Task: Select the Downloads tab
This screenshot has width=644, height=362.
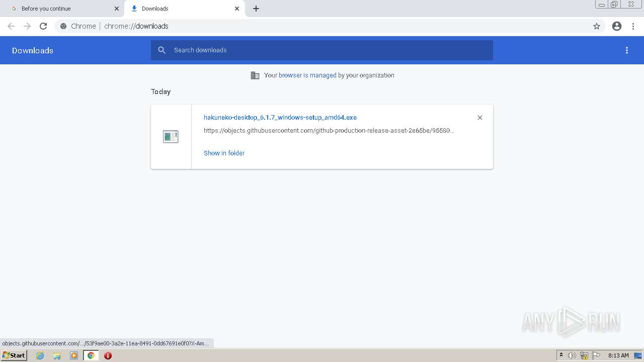Action: 184,9
